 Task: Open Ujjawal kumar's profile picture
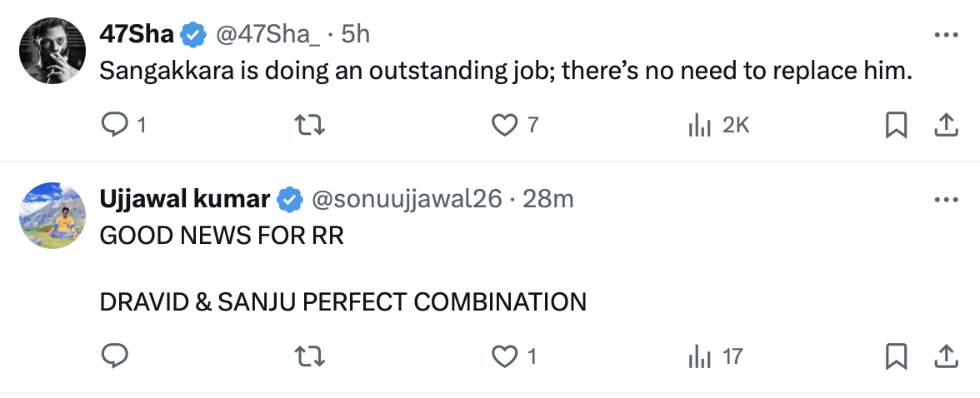pos(53,215)
